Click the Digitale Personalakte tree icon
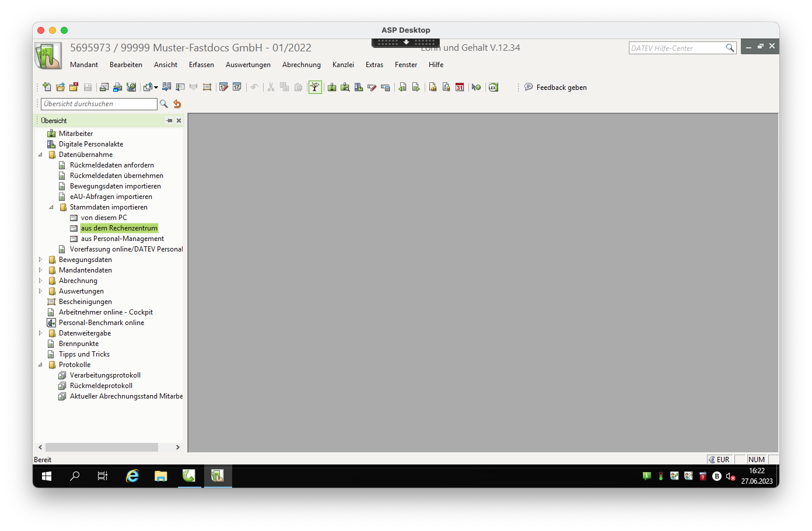The width and height of the screenshot is (812, 531). click(51, 144)
